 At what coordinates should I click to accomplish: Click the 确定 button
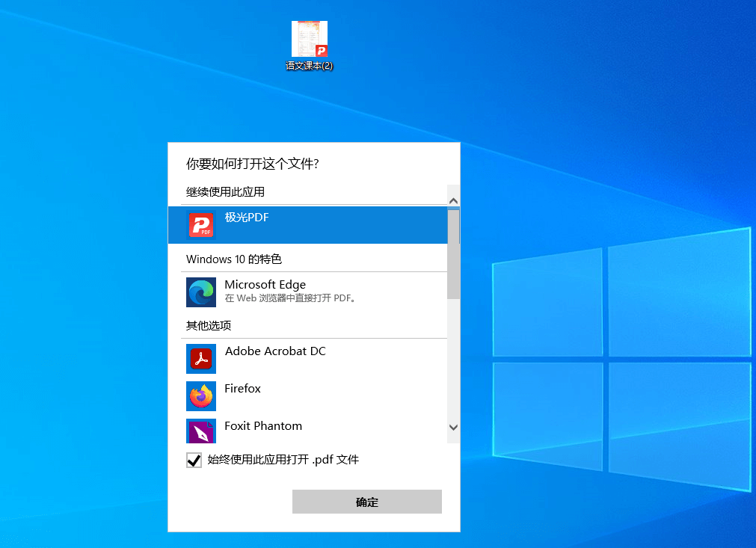pos(367,502)
